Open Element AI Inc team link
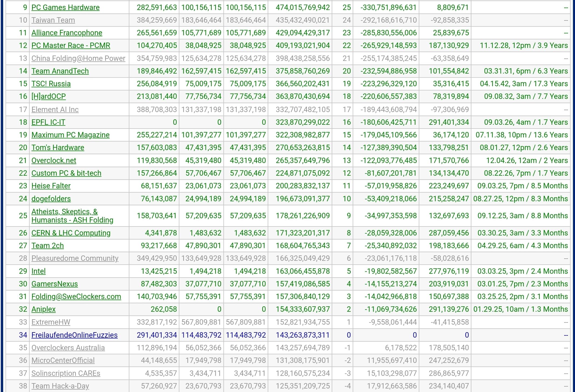 55,110
